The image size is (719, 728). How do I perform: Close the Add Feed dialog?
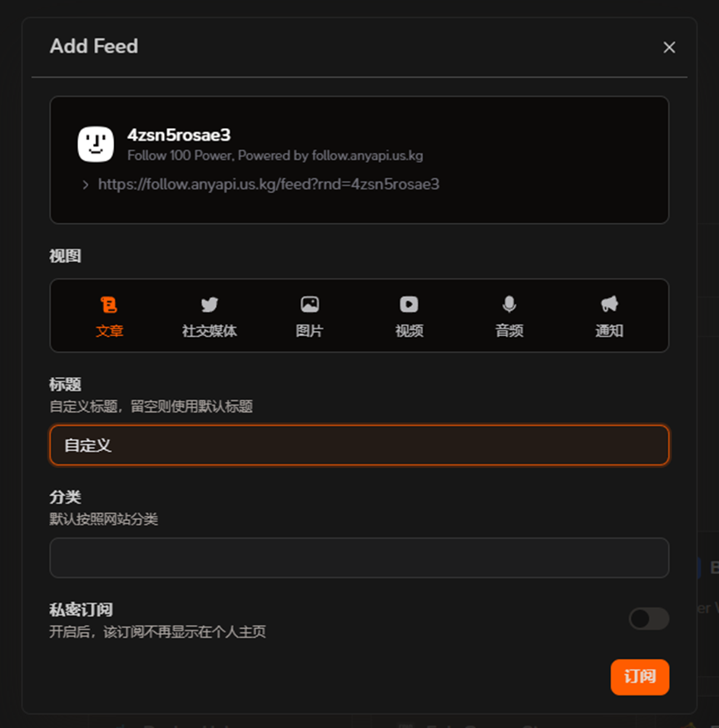669,47
